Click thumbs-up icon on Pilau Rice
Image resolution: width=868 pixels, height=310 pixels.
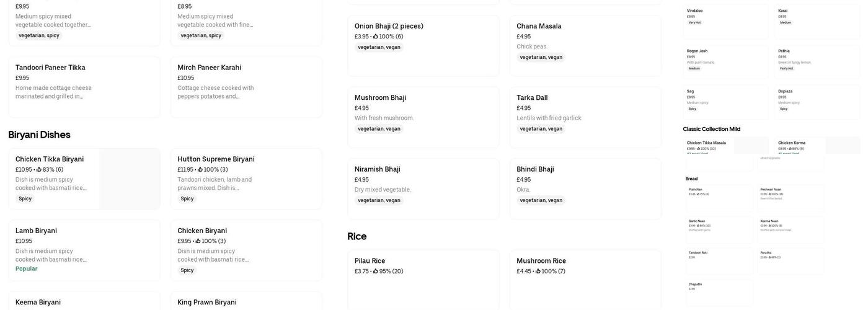[x=376, y=272]
